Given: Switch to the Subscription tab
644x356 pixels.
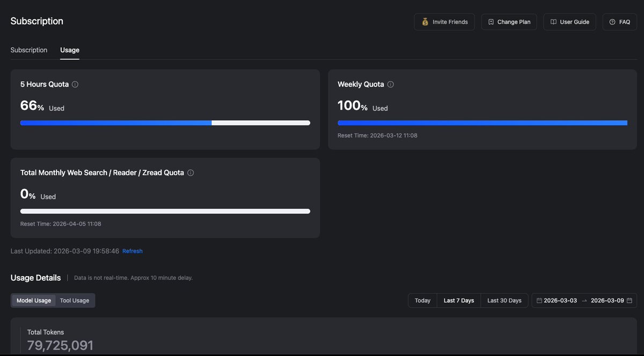Looking at the screenshot, I should pyautogui.click(x=29, y=50).
